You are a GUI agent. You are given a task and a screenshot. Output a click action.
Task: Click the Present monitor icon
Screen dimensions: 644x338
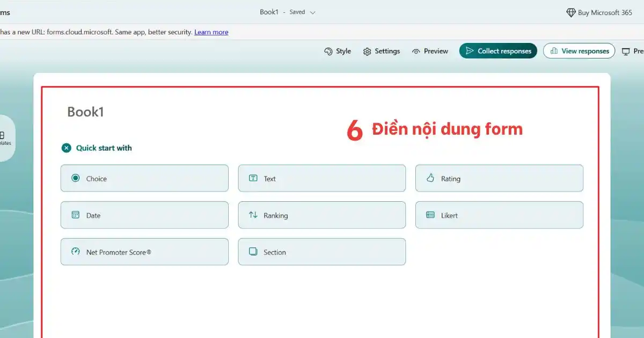(x=626, y=52)
